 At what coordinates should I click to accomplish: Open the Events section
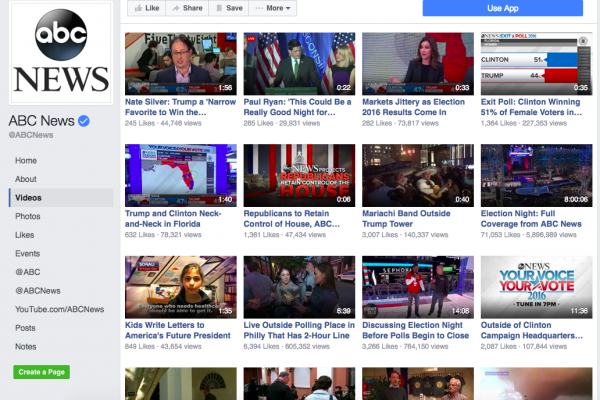click(27, 253)
